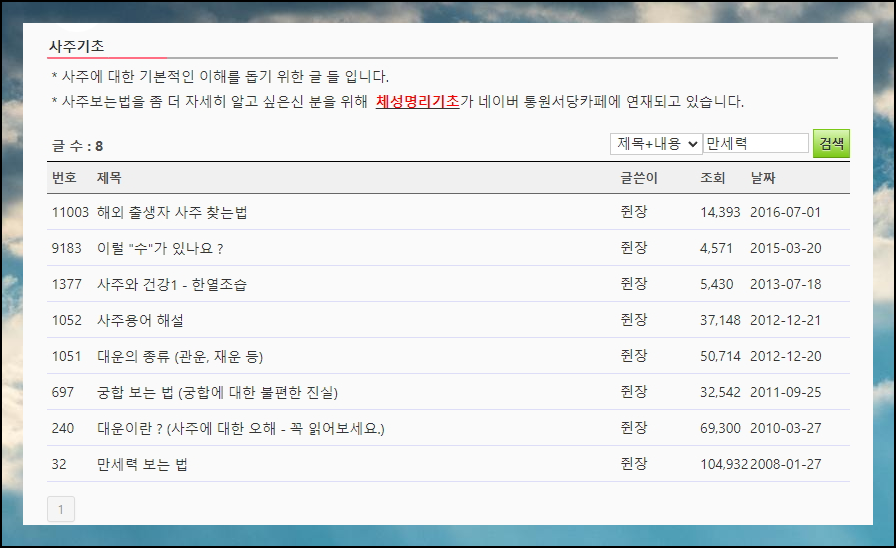Click the date 2013-07-18
This screenshot has height=548, width=896.
(x=786, y=285)
